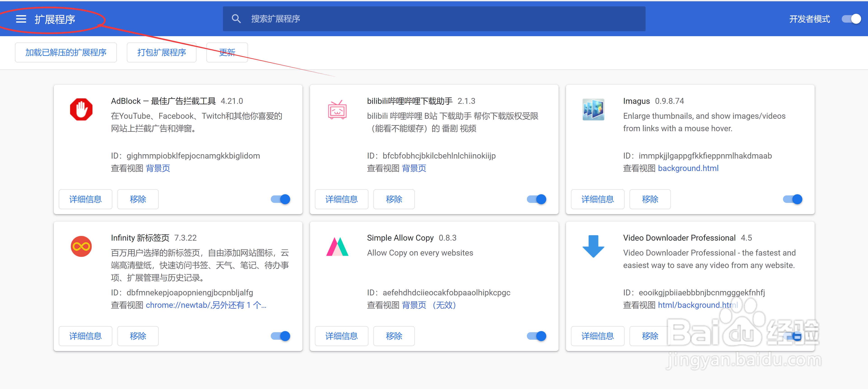Click Simple Allow Copy 0.8.3 title
Screen dimensions: 868x389
point(411,238)
